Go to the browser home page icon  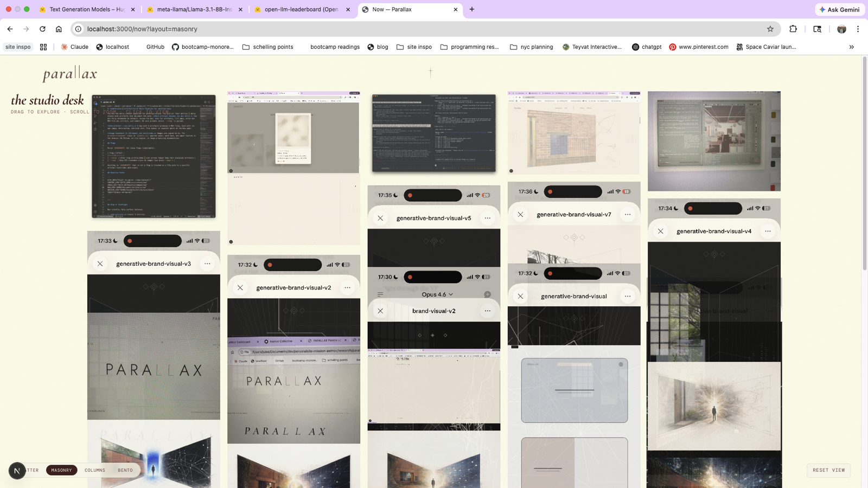(59, 29)
